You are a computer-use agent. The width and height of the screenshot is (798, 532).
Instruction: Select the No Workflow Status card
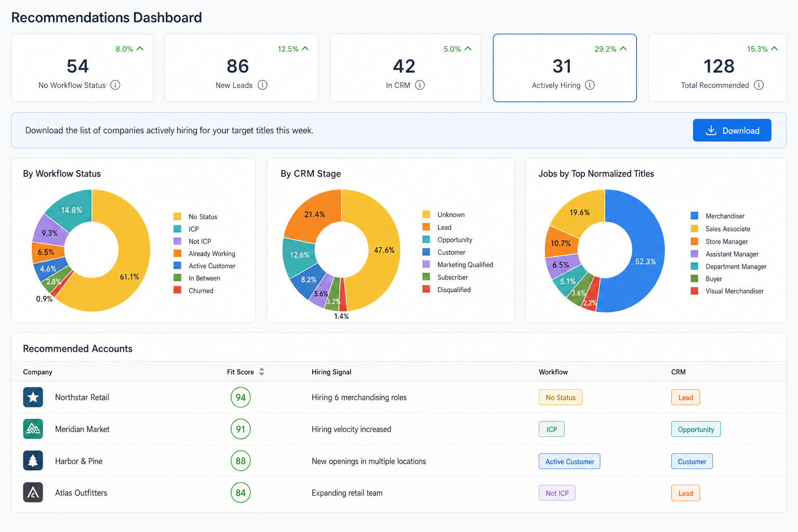(82, 68)
